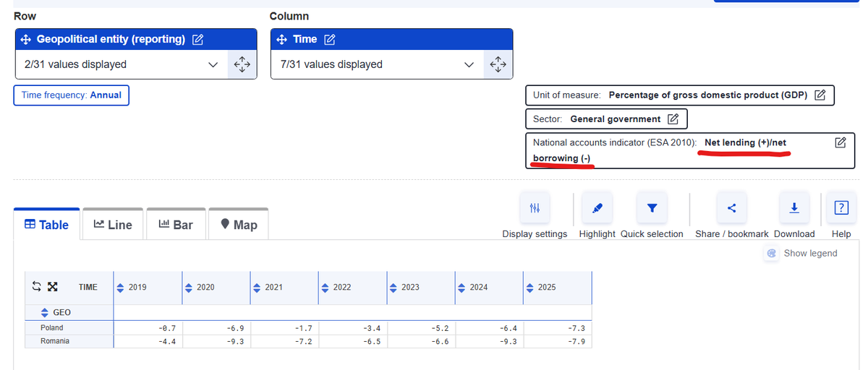Sort table by 2020 column
Image resolution: width=868 pixels, height=370 pixels.
click(x=189, y=288)
